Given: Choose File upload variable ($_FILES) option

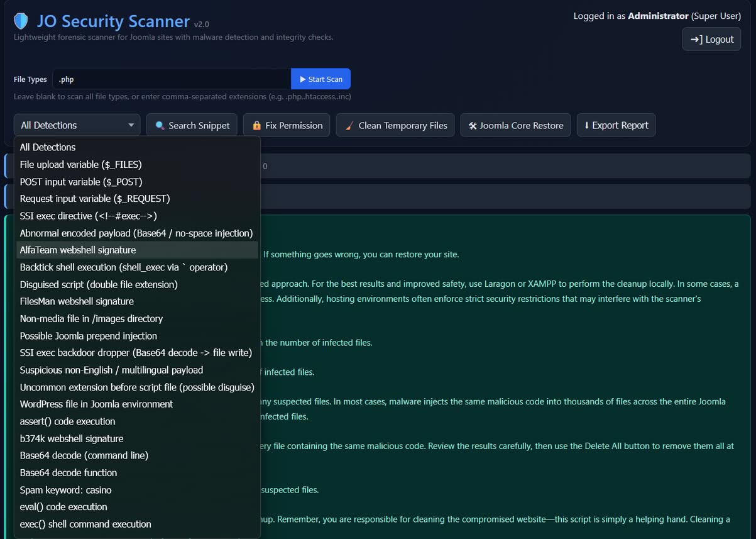Looking at the screenshot, I should tap(138, 164).
